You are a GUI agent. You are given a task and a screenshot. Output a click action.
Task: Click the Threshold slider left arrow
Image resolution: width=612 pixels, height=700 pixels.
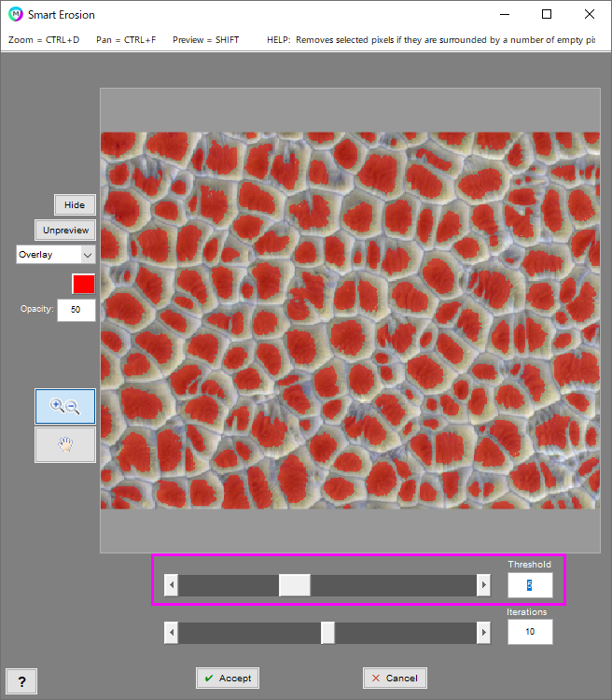click(x=171, y=585)
